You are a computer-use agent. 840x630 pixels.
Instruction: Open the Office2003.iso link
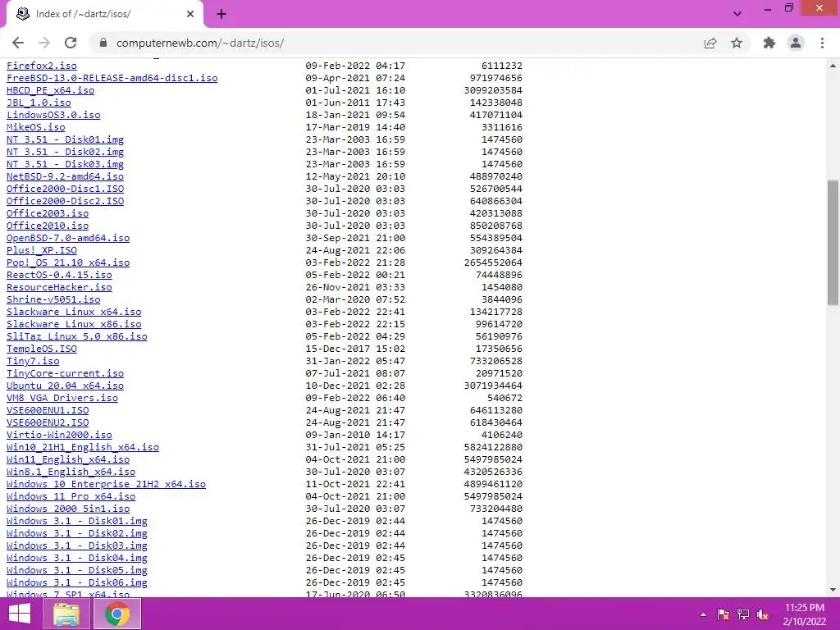(x=48, y=213)
